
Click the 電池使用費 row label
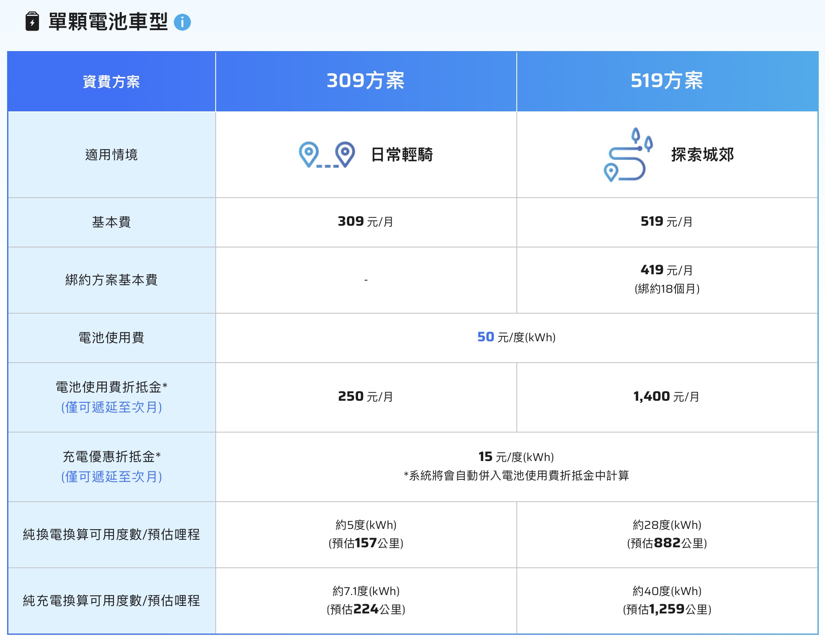[111, 337]
